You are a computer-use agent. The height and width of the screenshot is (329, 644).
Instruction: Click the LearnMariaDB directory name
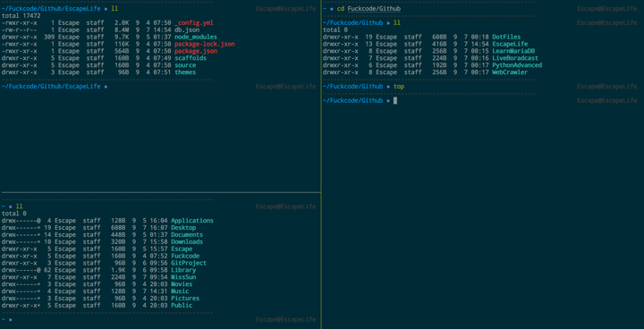[x=513, y=51]
